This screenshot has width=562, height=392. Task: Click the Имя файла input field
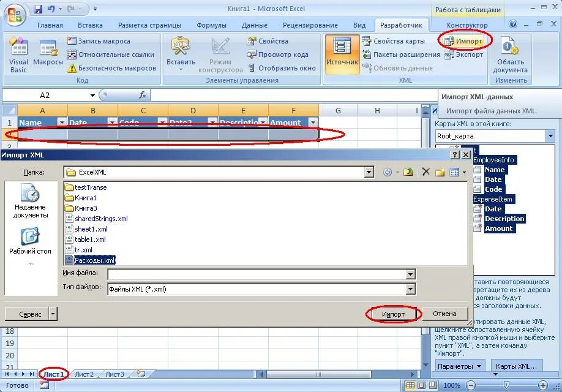[257, 274]
